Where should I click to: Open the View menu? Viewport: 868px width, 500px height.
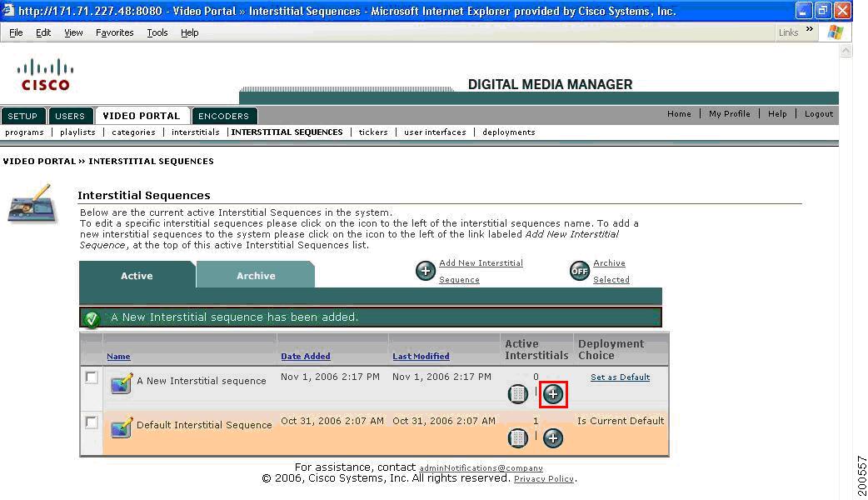coord(73,32)
